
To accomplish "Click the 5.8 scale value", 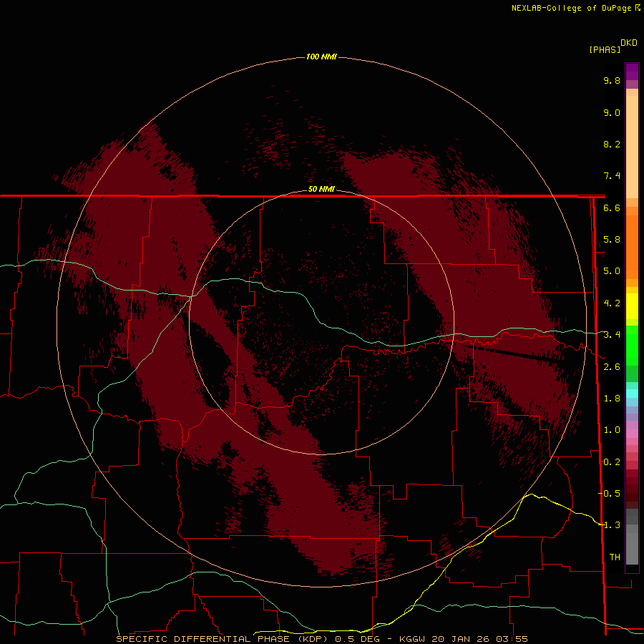I will [x=612, y=240].
